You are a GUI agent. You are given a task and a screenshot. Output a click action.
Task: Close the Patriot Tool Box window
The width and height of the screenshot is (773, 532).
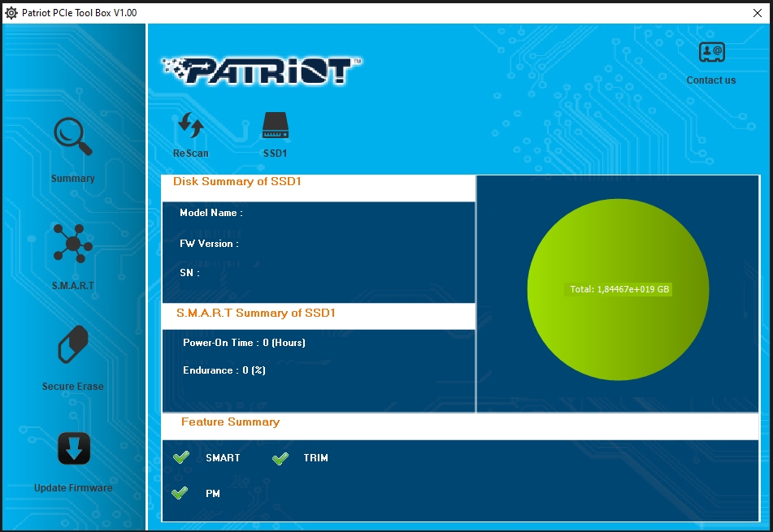click(758, 13)
